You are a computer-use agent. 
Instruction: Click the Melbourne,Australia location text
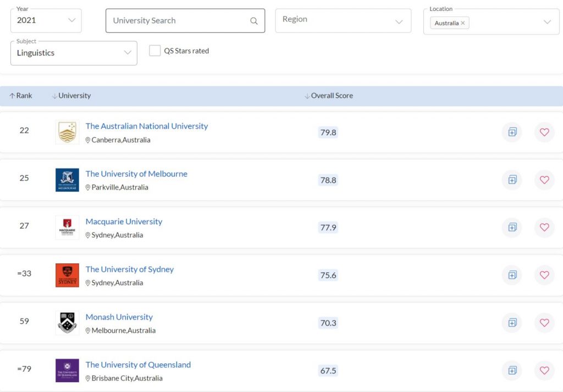click(124, 330)
